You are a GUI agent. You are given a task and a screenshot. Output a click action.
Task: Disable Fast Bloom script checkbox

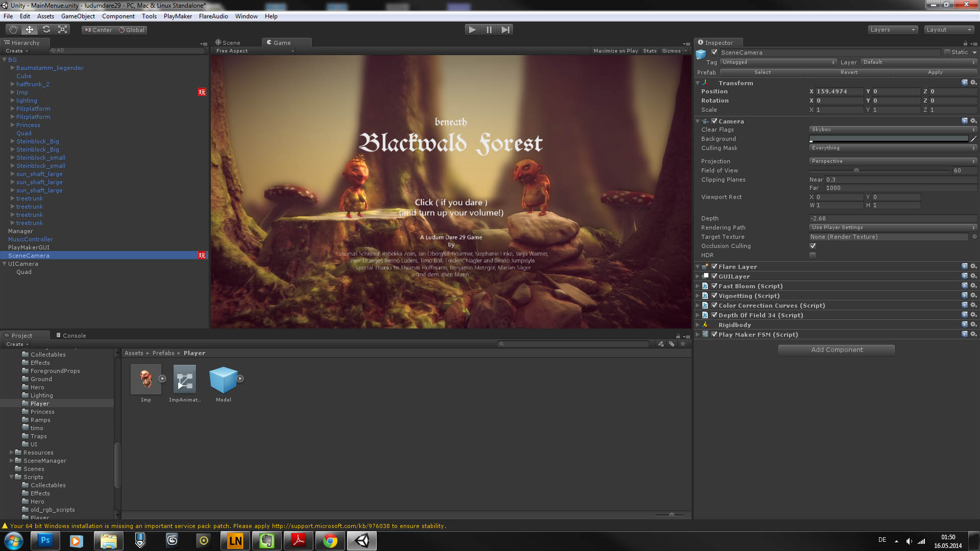pyautogui.click(x=715, y=286)
